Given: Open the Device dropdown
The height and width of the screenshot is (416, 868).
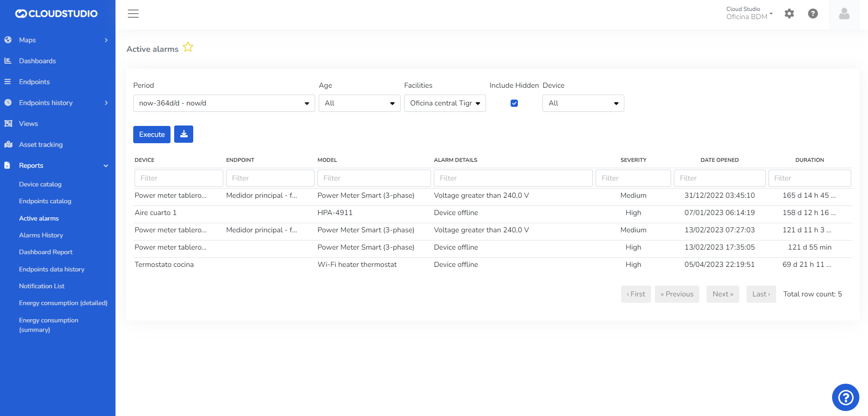Looking at the screenshot, I should [x=583, y=103].
